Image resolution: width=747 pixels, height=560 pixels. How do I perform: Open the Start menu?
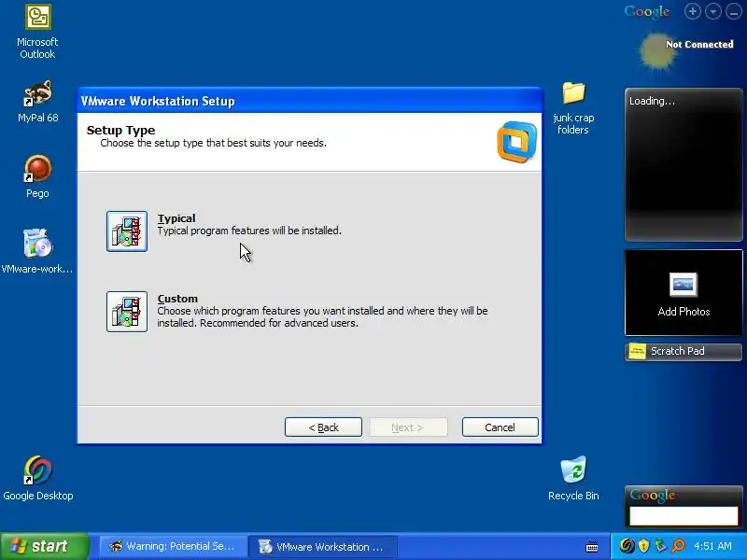pos(45,546)
